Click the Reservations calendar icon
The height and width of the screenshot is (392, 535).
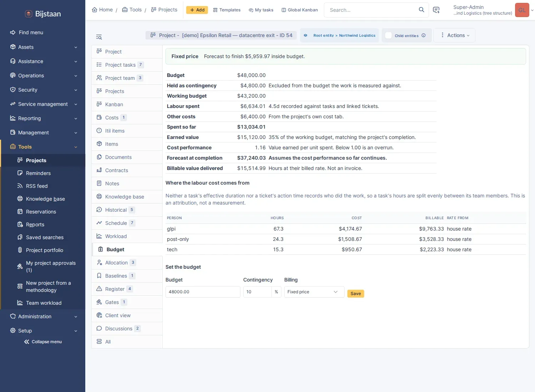20,212
